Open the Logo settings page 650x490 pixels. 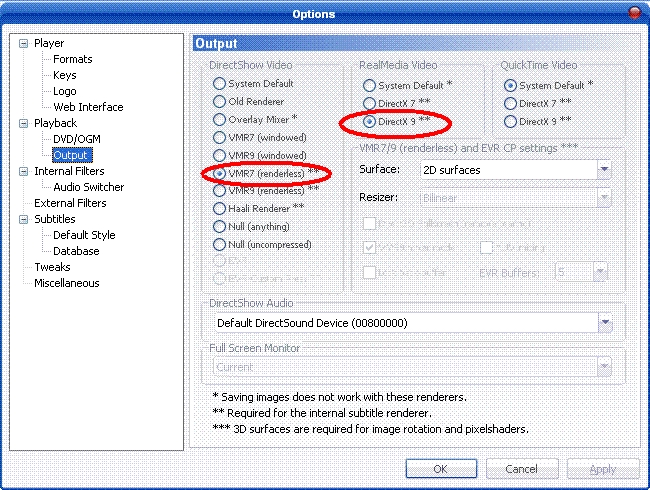click(x=65, y=91)
